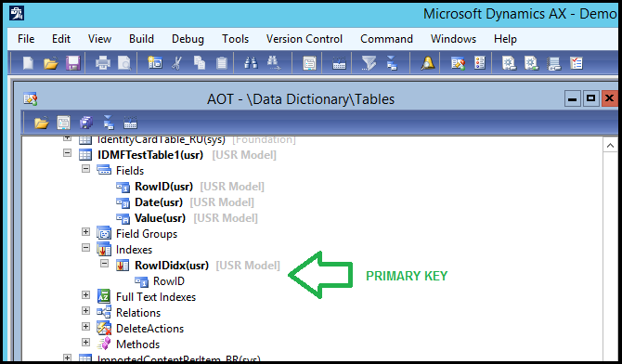Click the Sort tree icon in main toolbar
Screen dimensions: 622x364
392,63
